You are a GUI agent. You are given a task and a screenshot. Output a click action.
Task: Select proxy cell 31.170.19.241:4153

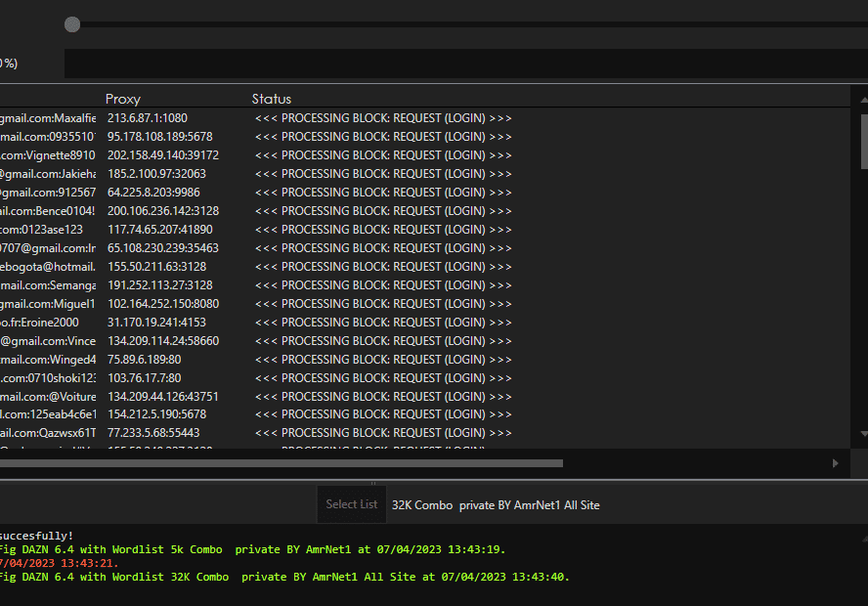[156, 323]
